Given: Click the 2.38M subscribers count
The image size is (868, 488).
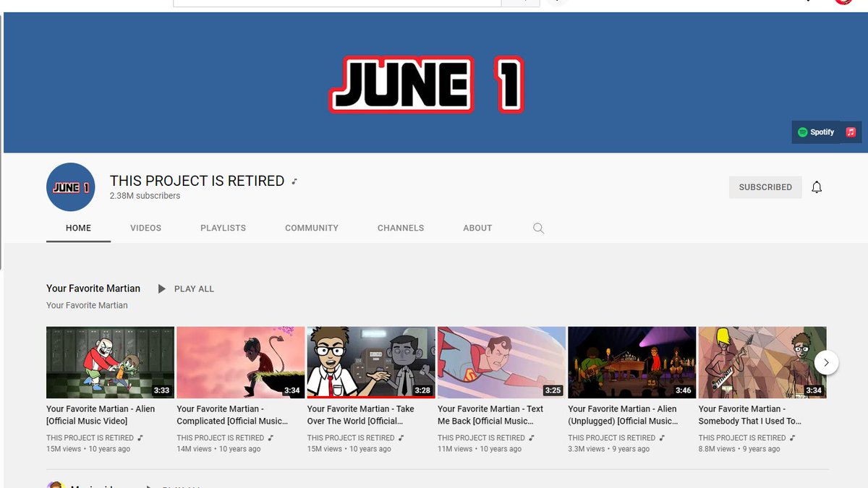Looking at the screenshot, I should click(x=145, y=196).
